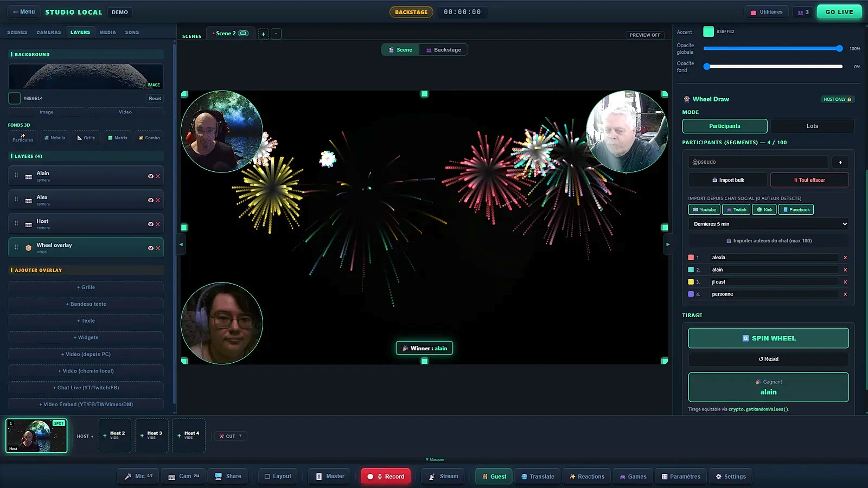Viewport: 868px width, 488px height.
Task: Toggle visibility of the Alex layer
Action: tap(150, 200)
